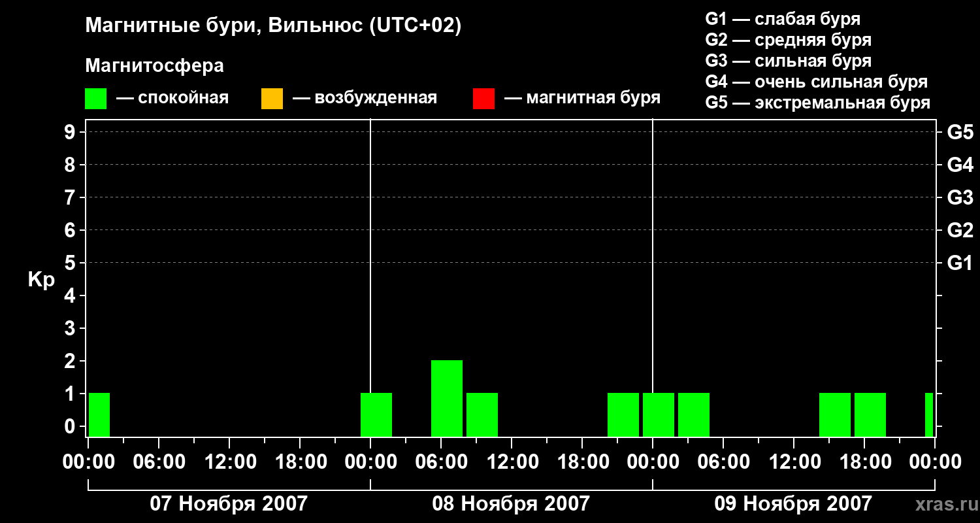The height and width of the screenshot is (523, 980).
Task: Click the '18:00' tick label under 08 November
Action: 583,462
